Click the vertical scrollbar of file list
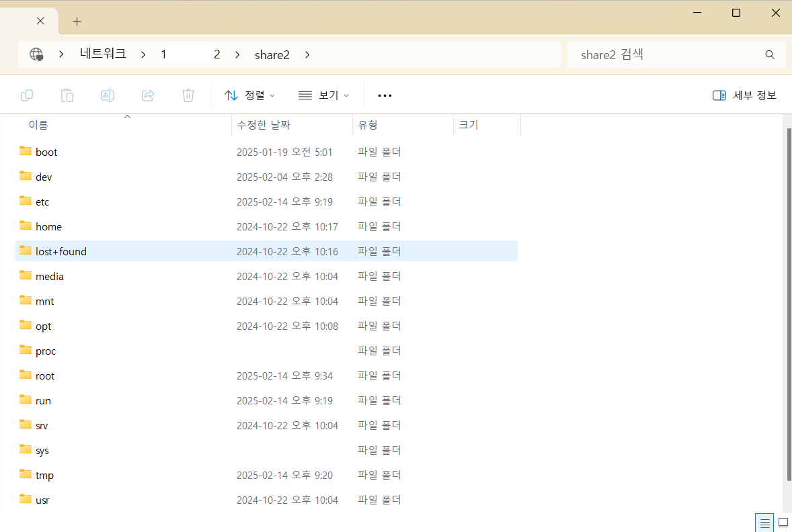This screenshot has width=792, height=532. 789,305
